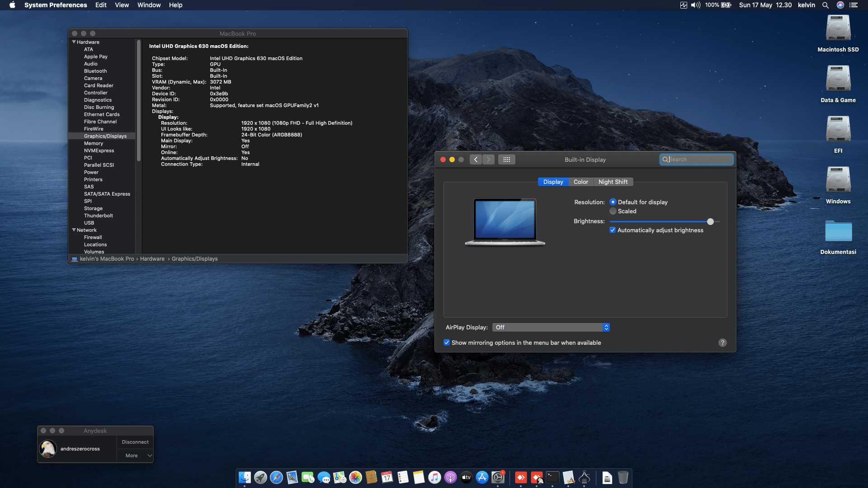Viewport: 868px width, 488px height.
Task: Toggle Show mirroring options checkbox
Action: click(x=447, y=343)
